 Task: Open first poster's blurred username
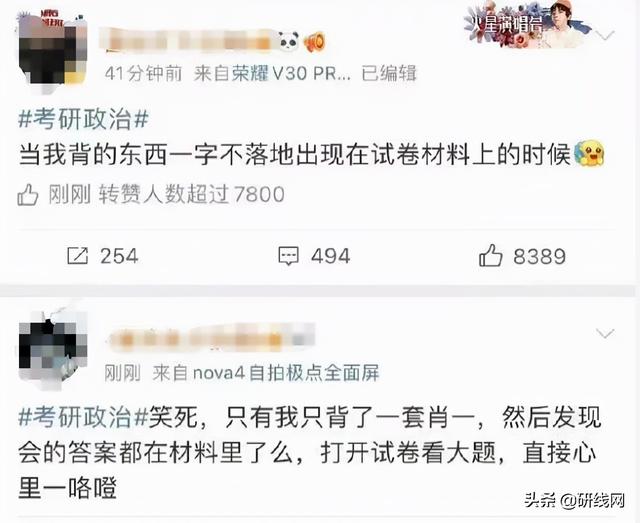pos(189,41)
